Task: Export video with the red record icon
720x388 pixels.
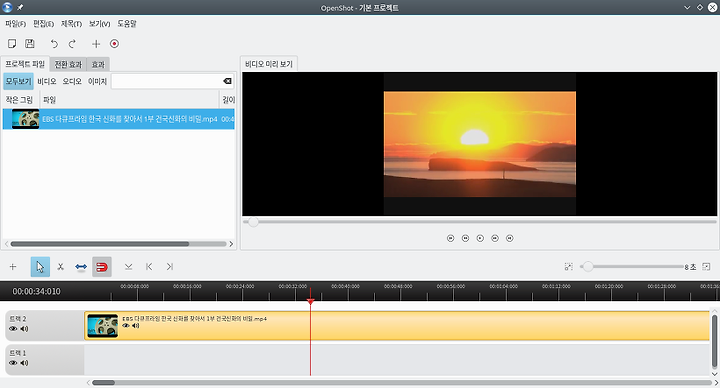Action: [114, 44]
